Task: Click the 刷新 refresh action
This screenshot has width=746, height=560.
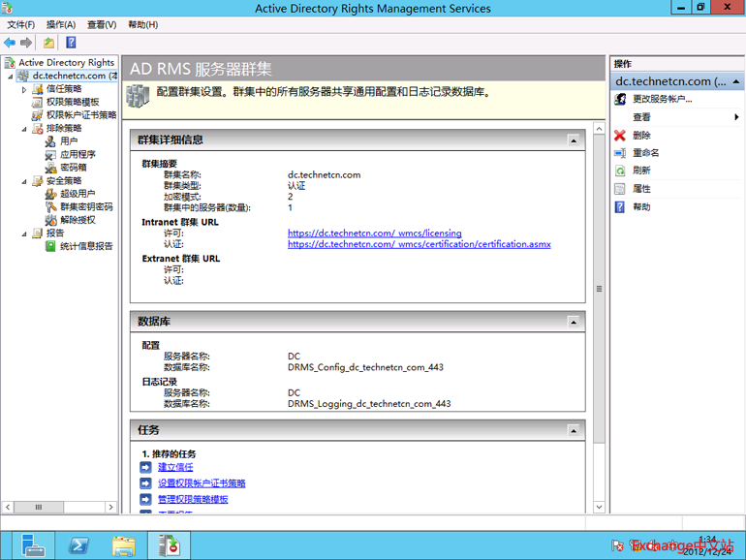Action: [641, 171]
